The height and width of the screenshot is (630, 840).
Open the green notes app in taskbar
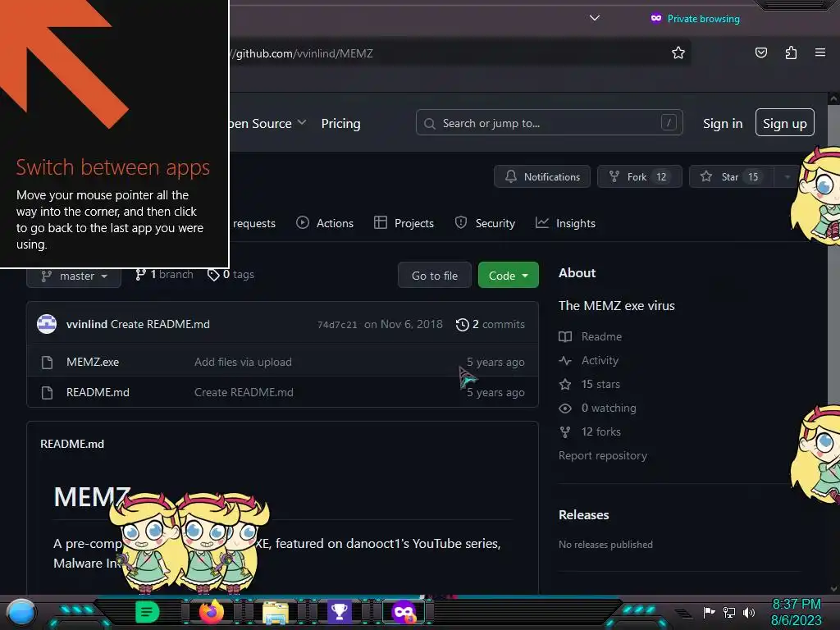click(x=148, y=612)
